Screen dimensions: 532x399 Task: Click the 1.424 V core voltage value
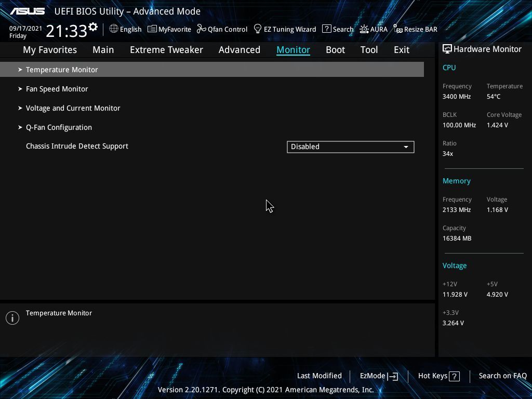[x=497, y=125]
